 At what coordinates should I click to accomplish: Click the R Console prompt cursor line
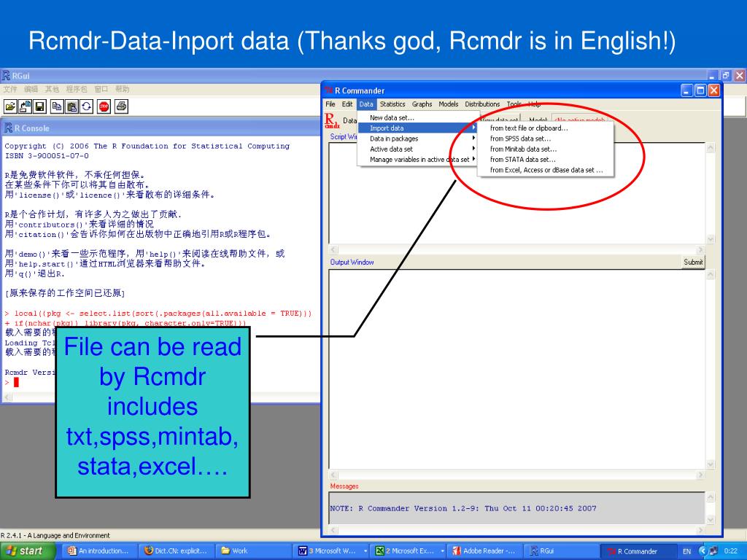pos(12,382)
